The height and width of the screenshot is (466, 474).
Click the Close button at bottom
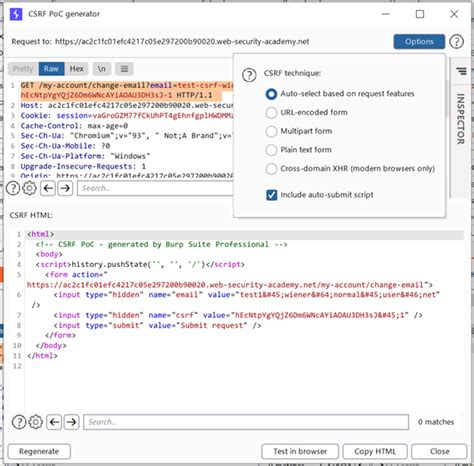pyautogui.click(x=439, y=451)
